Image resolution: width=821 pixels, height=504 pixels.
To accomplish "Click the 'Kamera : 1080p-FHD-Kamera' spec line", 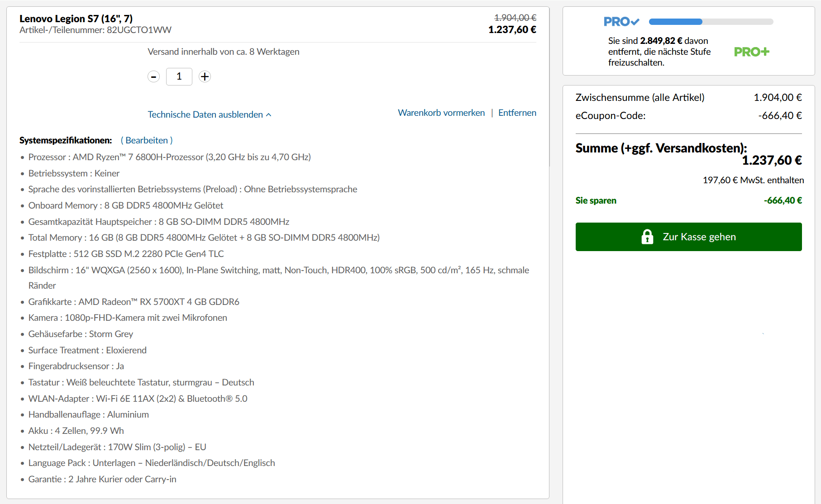I will 128,318.
